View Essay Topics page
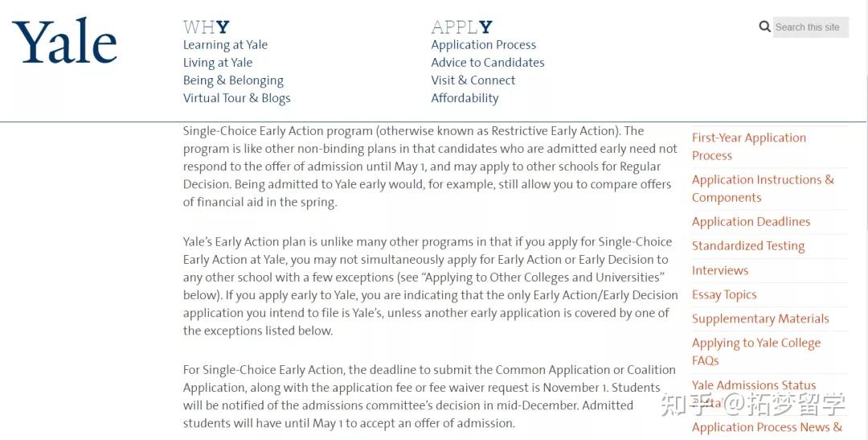Image resolution: width=868 pixels, height=440 pixels. click(x=723, y=294)
